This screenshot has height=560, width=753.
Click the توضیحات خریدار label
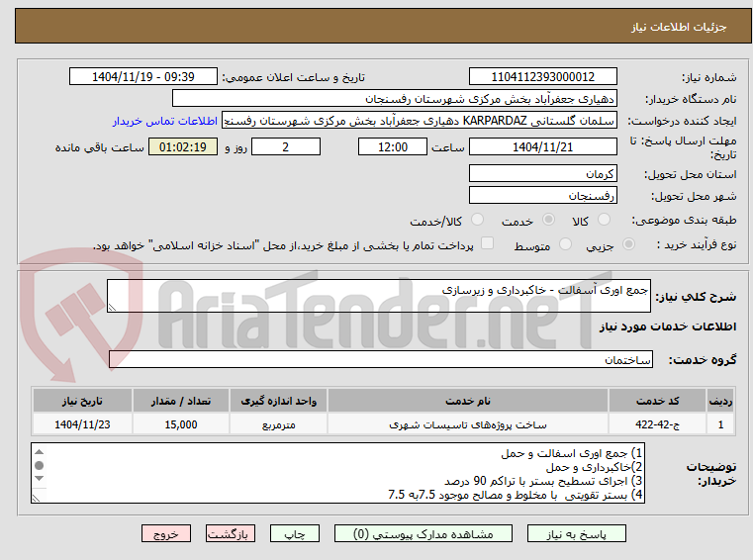coord(711,473)
